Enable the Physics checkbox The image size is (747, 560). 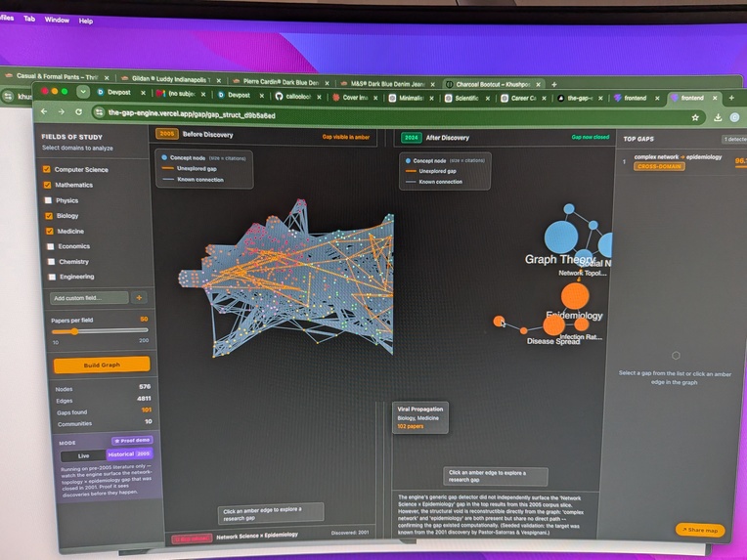point(48,200)
